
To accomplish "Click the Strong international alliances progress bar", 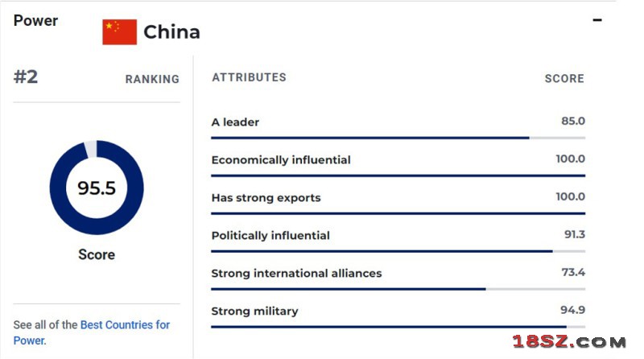I will (398, 289).
